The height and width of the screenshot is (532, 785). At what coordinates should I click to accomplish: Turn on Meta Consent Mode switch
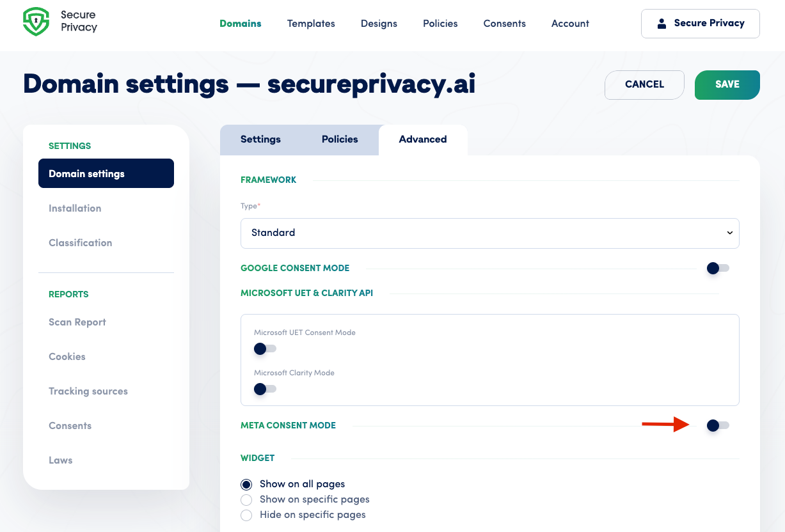(718, 425)
